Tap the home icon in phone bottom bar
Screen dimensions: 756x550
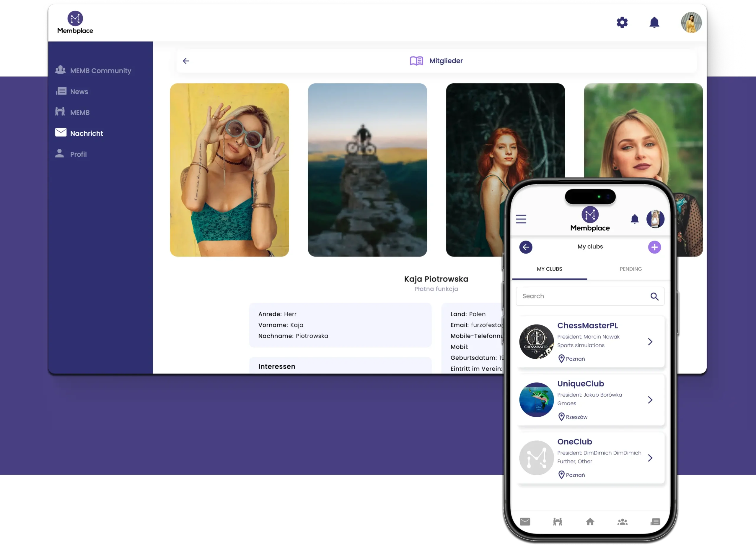(x=590, y=522)
